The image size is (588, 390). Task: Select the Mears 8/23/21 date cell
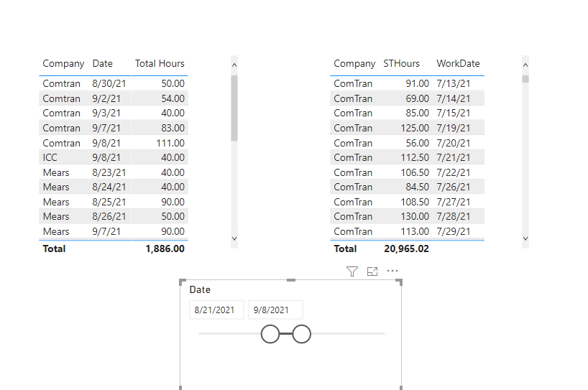click(109, 172)
